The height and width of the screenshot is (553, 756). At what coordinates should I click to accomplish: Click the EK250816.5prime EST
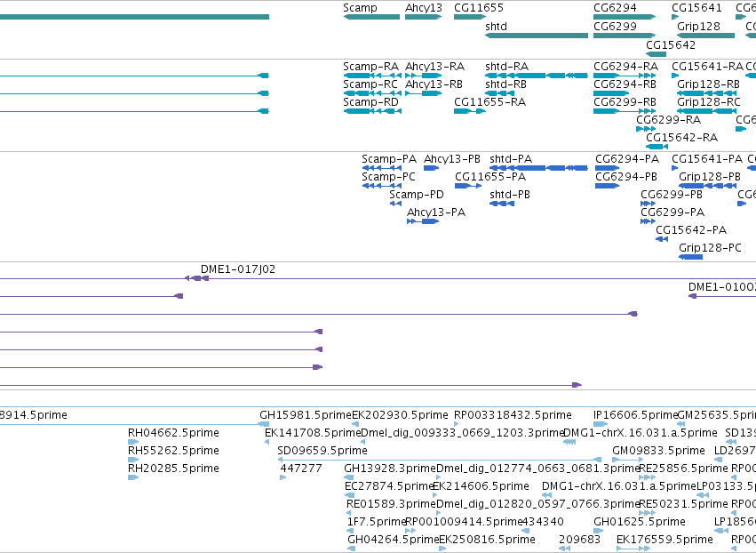point(442,549)
